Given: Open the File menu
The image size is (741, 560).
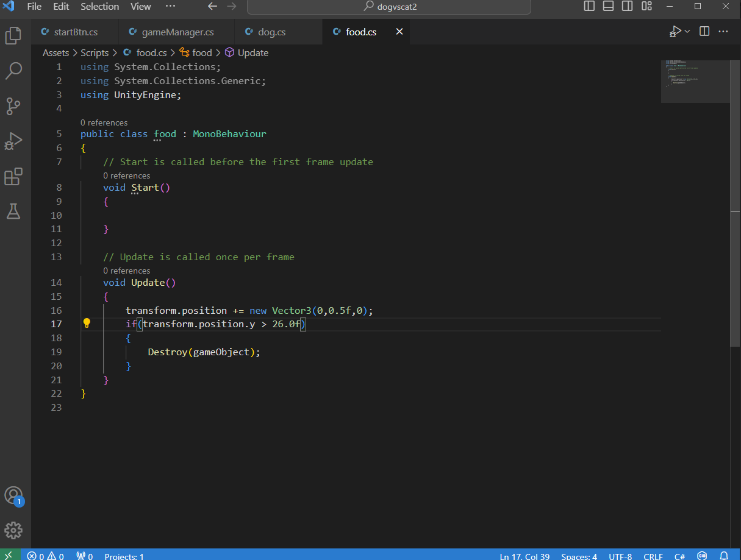Looking at the screenshot, I should click(34, 7).
